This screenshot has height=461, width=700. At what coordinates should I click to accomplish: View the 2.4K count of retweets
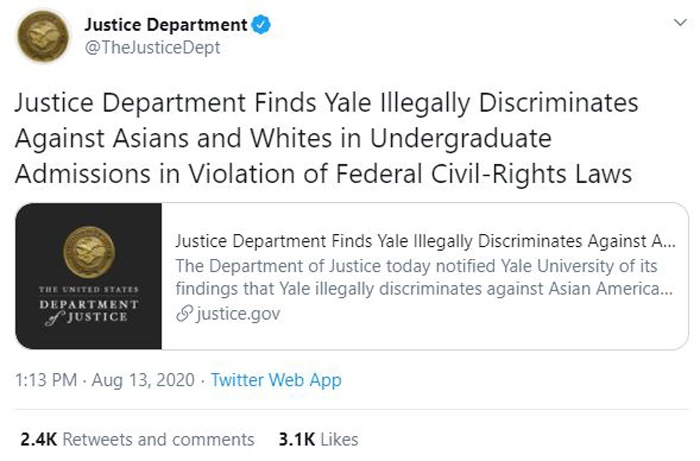click(39, 440)
